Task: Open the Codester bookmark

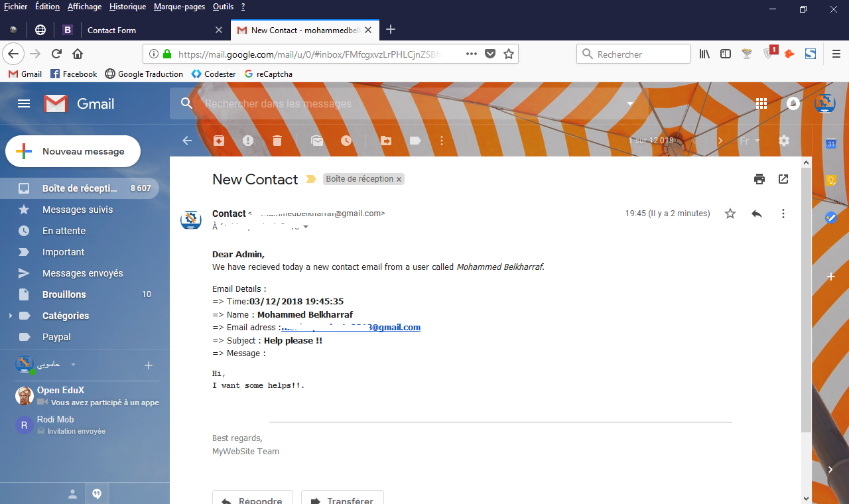Action: [x=214, y=74]
